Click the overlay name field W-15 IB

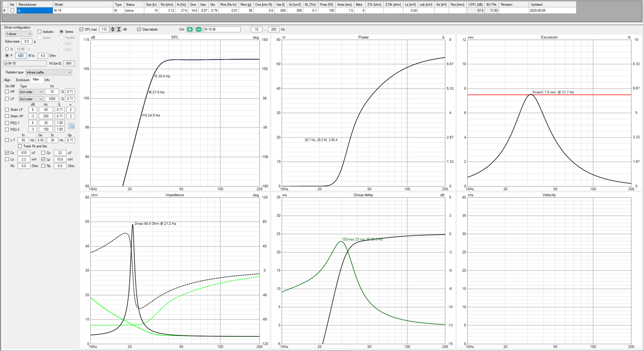coord(222,29)
